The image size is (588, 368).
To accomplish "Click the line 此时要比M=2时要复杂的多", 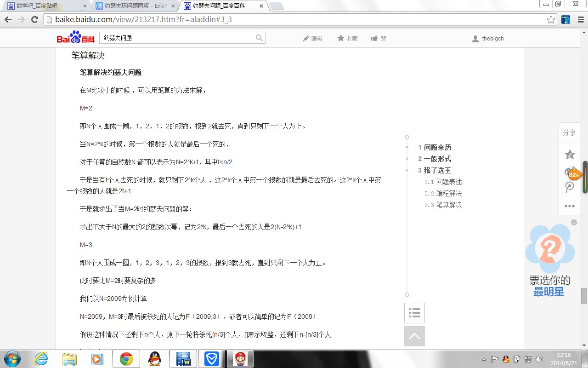I will click(x=118, y=281).
